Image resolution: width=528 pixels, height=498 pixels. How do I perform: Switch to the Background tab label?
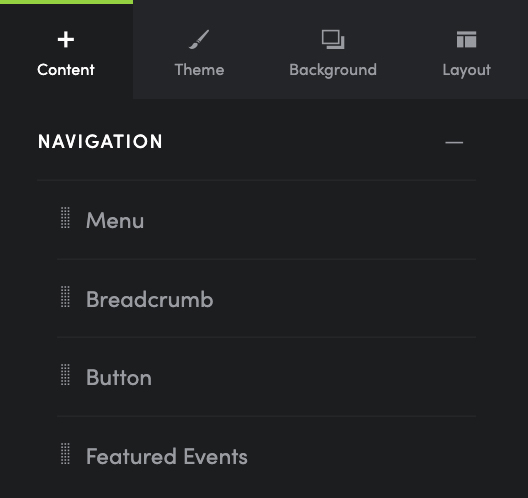[x=333, y=70]
